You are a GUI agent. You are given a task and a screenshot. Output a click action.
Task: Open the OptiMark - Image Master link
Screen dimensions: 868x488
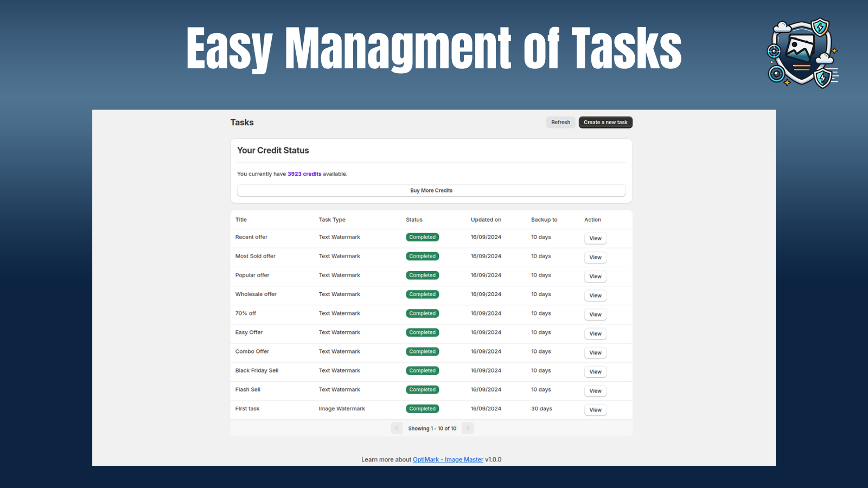click(448, 459)
